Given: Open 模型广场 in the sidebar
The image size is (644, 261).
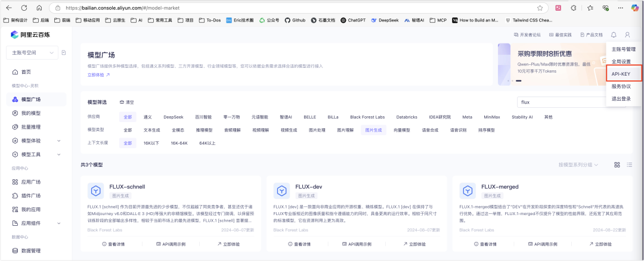Looking at the screenshot, I should (36, 100).
